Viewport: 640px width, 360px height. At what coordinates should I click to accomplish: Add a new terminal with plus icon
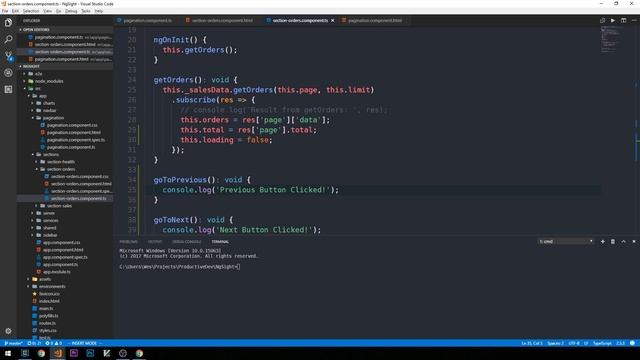tap(602, 242)
